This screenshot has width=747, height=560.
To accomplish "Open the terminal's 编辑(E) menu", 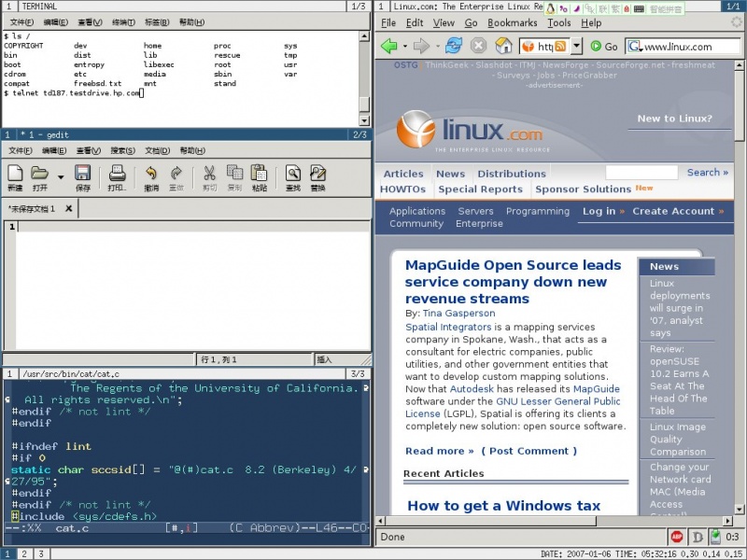I will coord(55,21).
